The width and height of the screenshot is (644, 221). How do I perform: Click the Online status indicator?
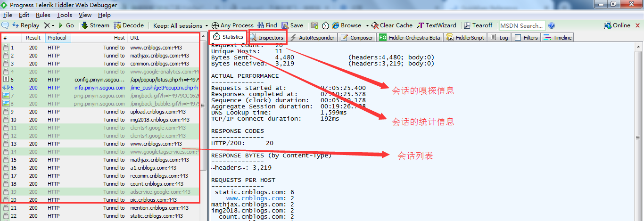[x=617, y=25]
